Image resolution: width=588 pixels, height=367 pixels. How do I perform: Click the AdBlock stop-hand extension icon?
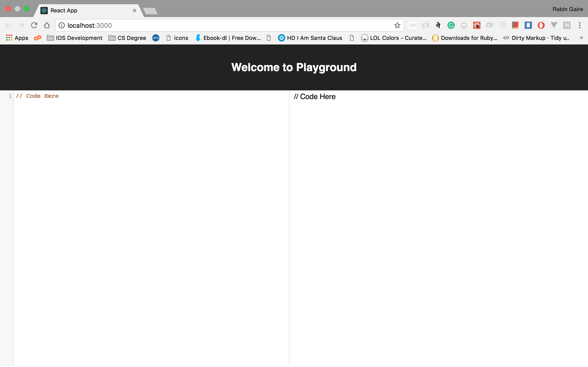(541, 25)
